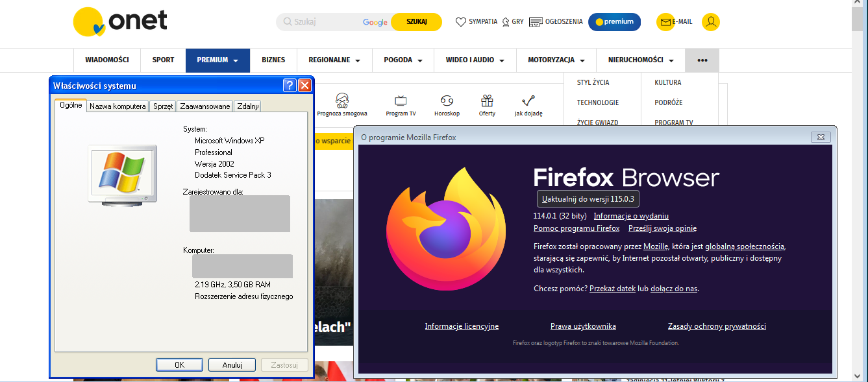Open GRY chess piece icon
Screen dimensions: 868x382
[505, 22]
